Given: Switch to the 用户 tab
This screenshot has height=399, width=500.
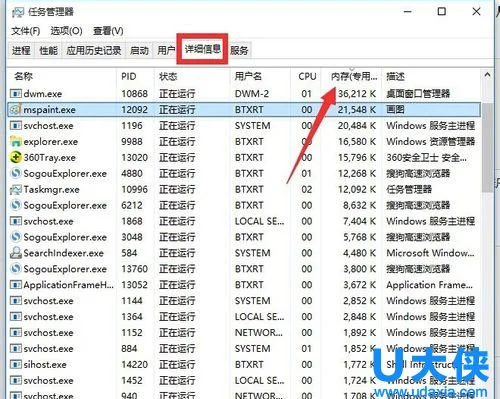Looking at the screenshot, I should pyautogui.click(x=166, y=51).
